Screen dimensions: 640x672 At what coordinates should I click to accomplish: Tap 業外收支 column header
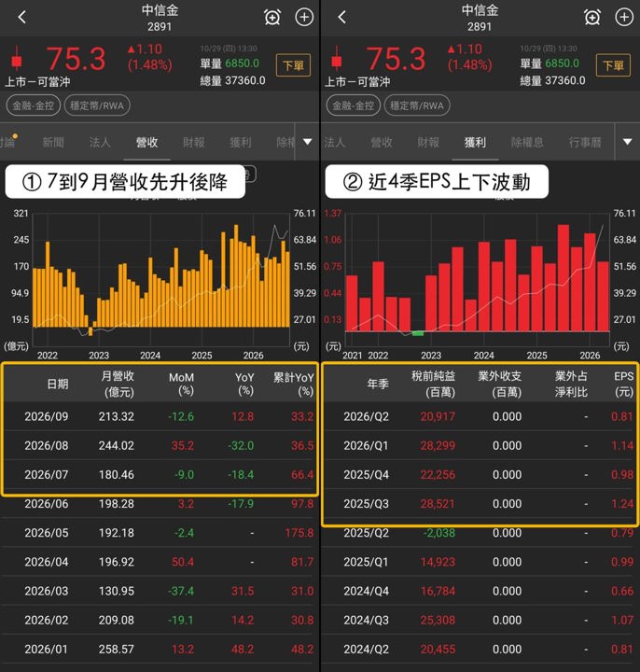499,384
